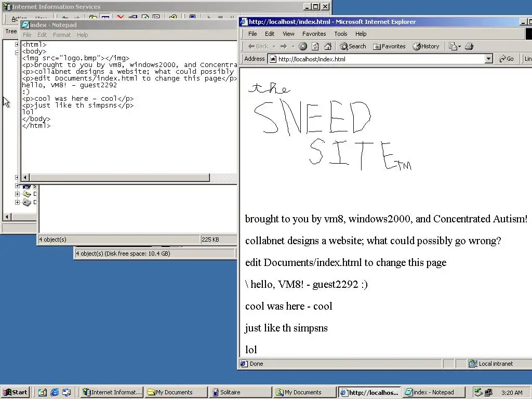Open the Edit menu in Notepad
This screenshot has width=532, height=399.
pyautogui.click(x=42, y=35)
